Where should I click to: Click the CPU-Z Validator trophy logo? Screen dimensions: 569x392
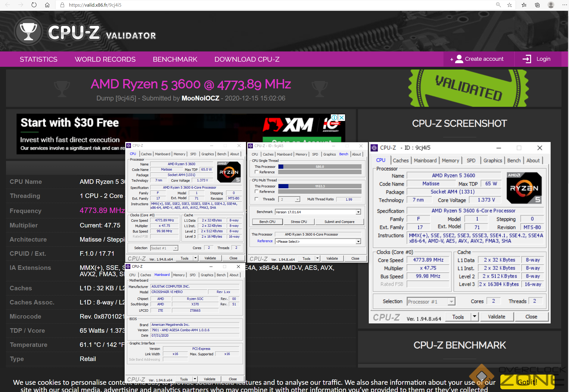pyautogui.click(x=28, y=31)
